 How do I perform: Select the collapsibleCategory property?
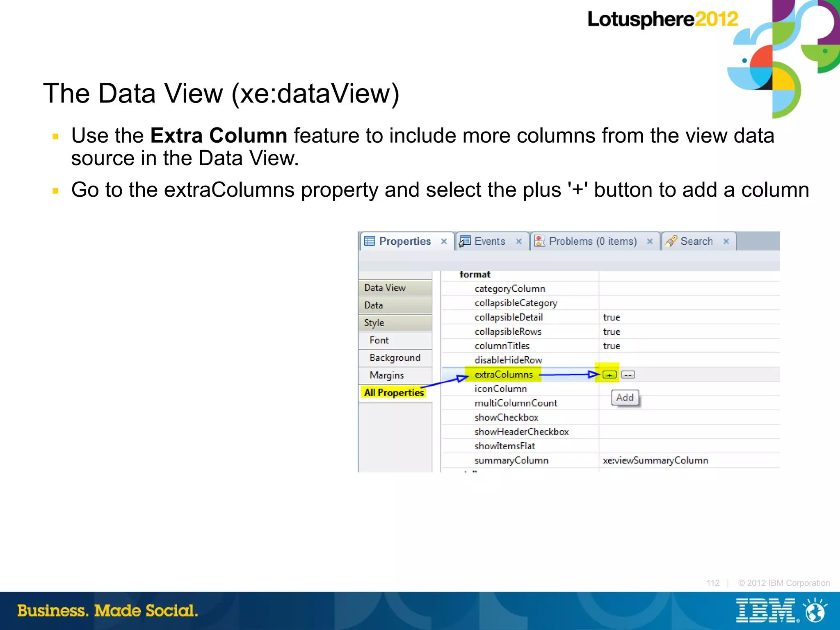click(516, 303)
